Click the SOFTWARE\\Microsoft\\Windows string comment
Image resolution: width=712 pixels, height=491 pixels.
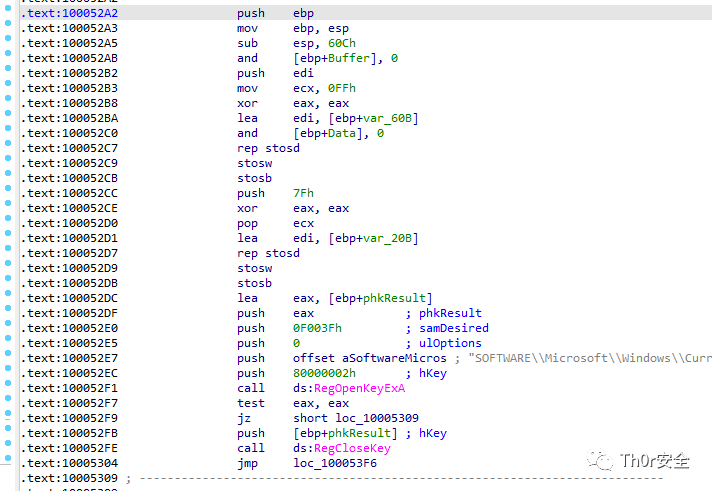590,358
